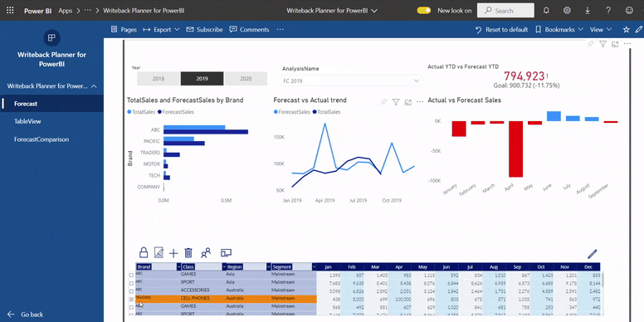Open the notifications bell icon

[x=546, y=11]
